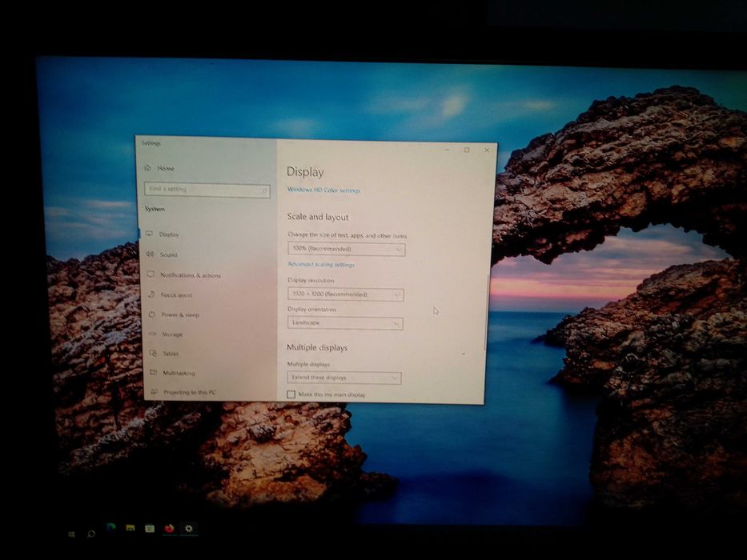Click the search magnifier in Find a setting
The image size is (747, 560).
[x=264, y=191]
